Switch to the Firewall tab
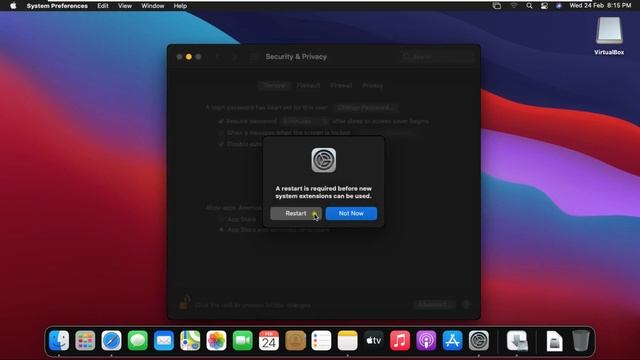The height and width of the screenshot is (360, 640). 341,85
